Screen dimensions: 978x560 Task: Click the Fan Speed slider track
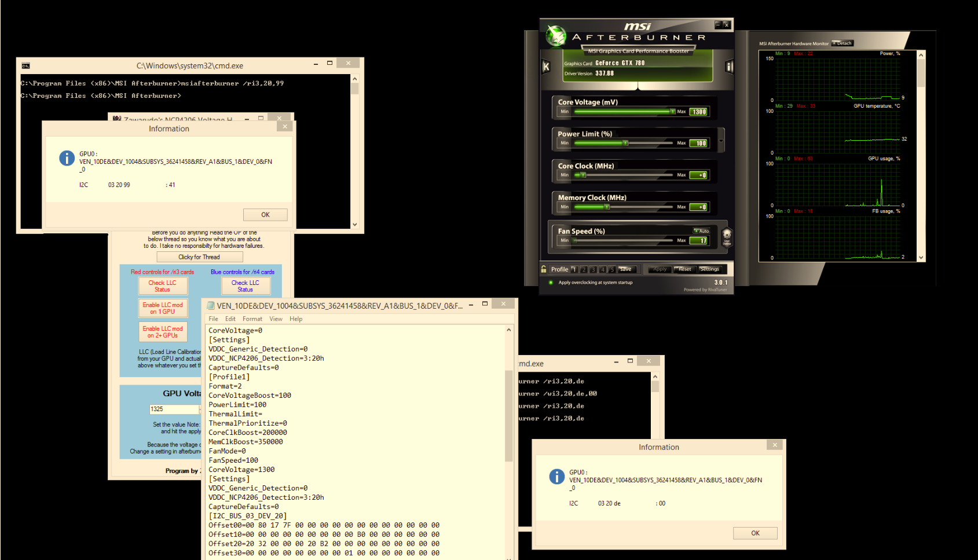point(624,240)
